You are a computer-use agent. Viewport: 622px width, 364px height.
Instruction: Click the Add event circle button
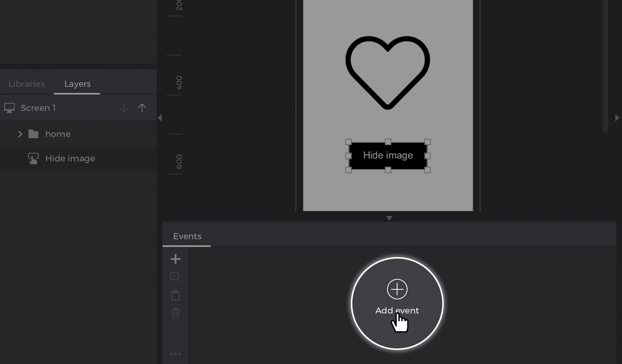[x=397, y=303]
